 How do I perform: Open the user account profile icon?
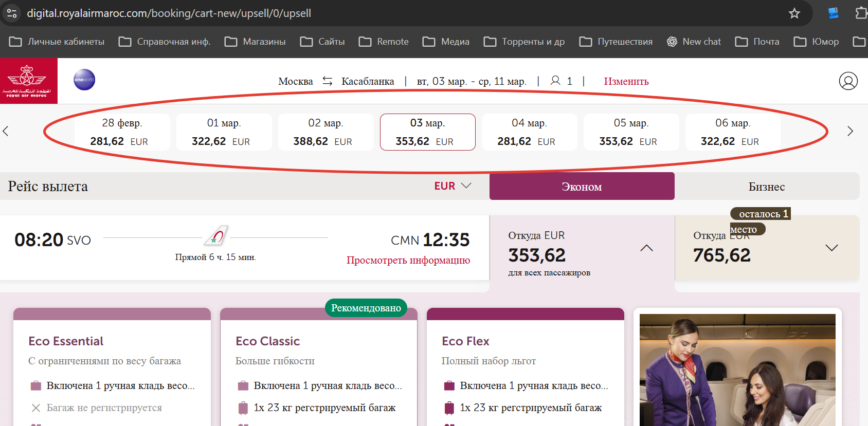pos(848,81)
